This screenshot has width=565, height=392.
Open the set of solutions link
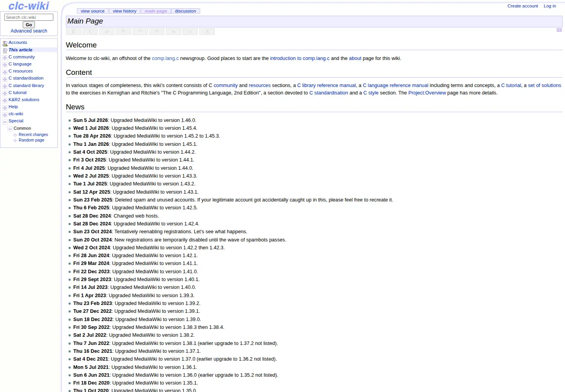[x=545, y=85]
